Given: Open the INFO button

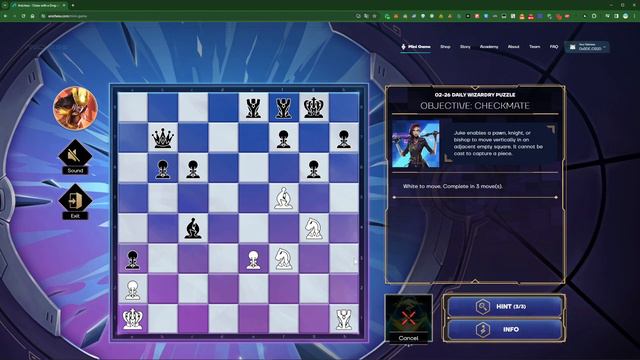Looking at the screenshot, I should point(504,329).
